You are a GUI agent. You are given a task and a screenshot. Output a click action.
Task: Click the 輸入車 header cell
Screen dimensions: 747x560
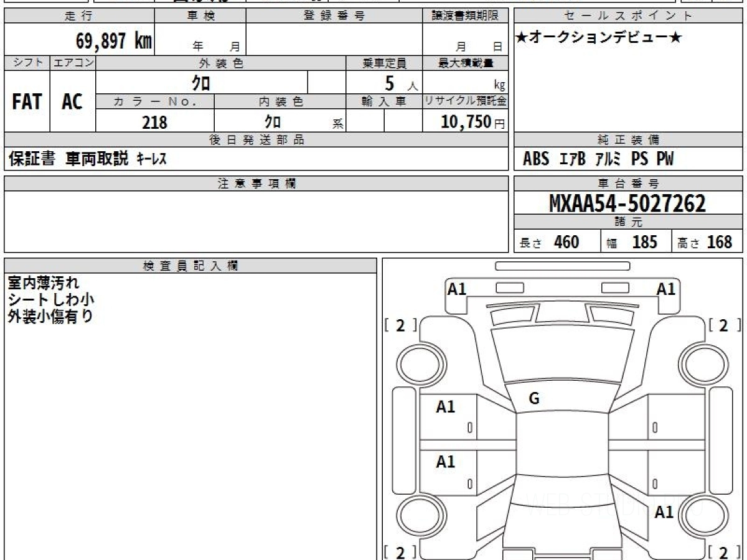coord(385,102)
